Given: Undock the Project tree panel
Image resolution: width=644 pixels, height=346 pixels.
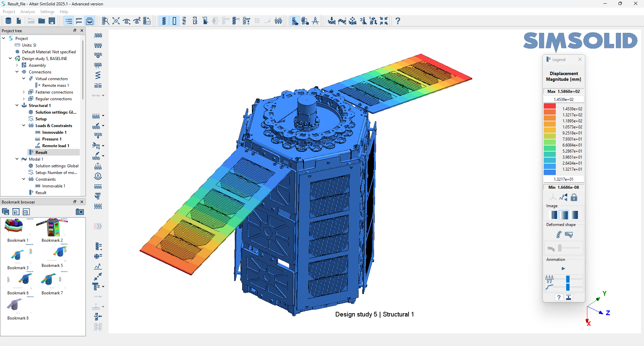Looking at the screenshot, I should coord(75,31).
